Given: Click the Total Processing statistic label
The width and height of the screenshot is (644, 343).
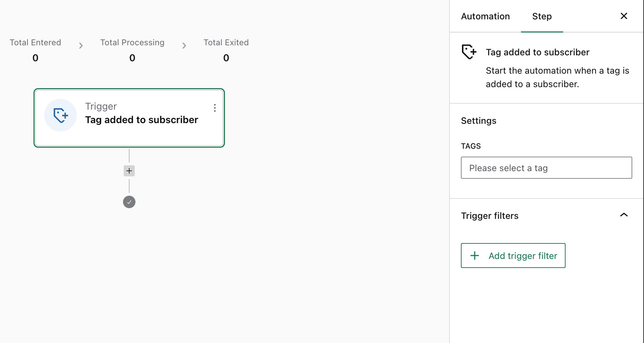Looking at the screenshot, I should (x=132, y=43).
